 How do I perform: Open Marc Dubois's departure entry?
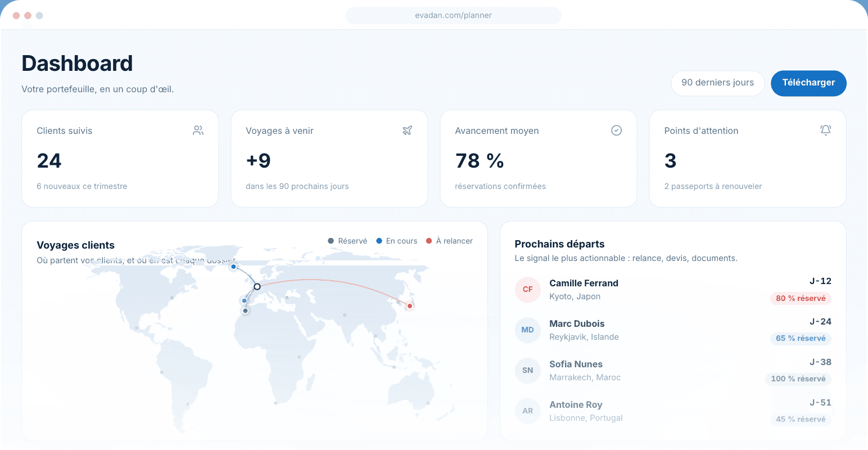click(673, 330)
